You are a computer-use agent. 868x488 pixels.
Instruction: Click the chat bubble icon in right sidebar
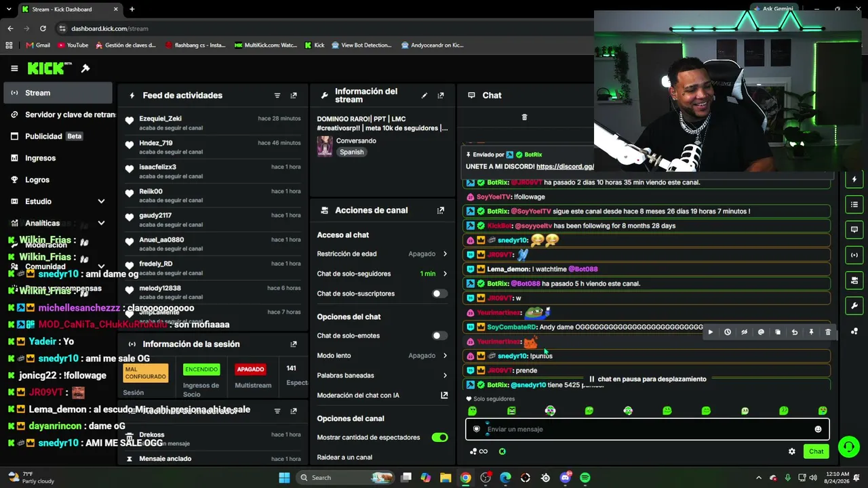point(854,230)
